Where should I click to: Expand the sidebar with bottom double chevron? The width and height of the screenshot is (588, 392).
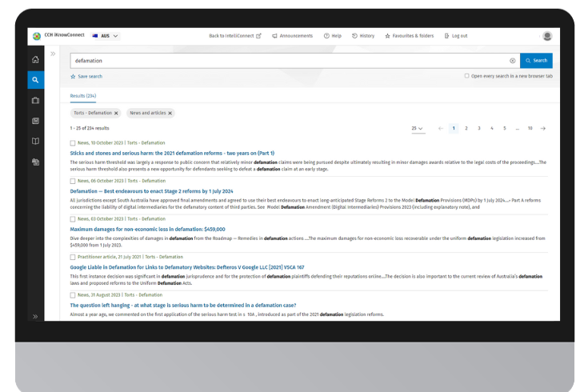[x=35, y=317]
